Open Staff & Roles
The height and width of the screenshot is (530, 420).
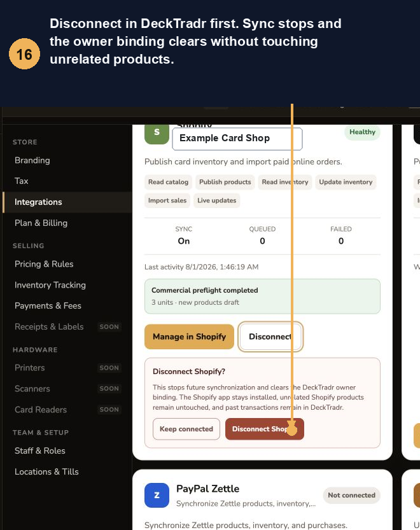tap(40, 450)
